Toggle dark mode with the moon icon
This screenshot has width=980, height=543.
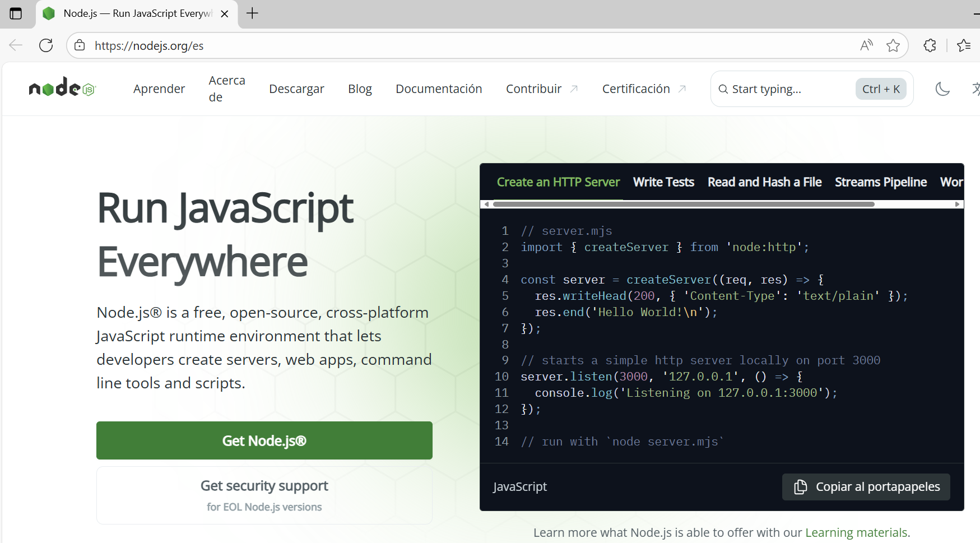tap(942, 89)
